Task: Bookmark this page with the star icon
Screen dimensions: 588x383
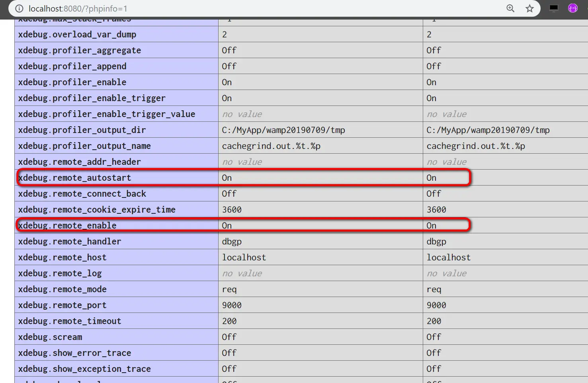Action: 529,8
